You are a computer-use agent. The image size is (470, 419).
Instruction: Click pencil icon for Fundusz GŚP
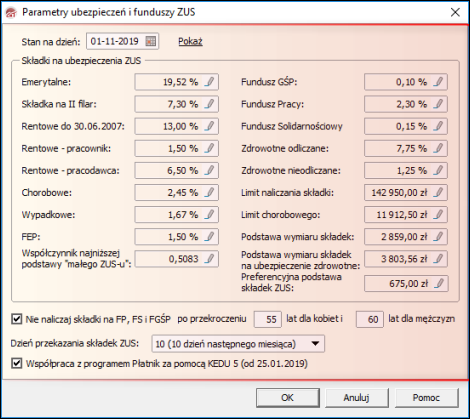point(438,82)
